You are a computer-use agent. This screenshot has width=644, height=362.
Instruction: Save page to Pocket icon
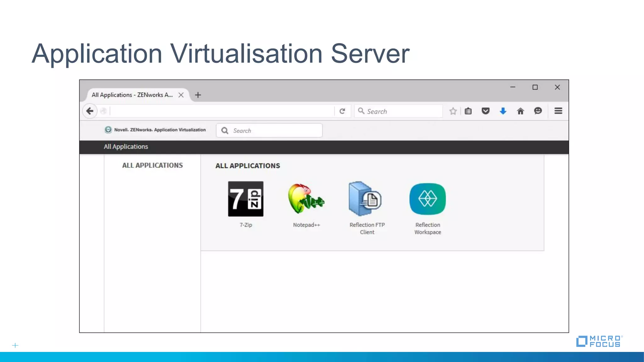click(x=486, y=111)
